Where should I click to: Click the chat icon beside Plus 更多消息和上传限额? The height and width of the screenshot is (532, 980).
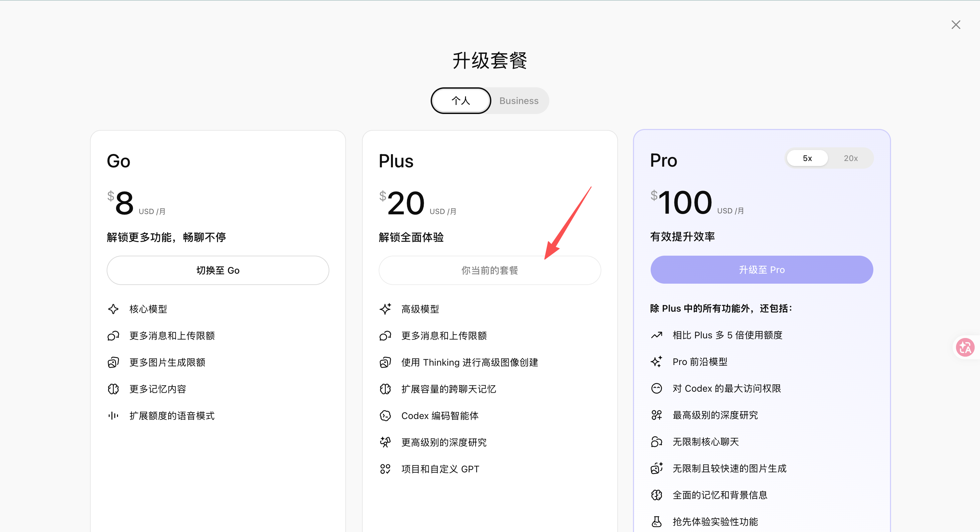[x=385, y=336]
